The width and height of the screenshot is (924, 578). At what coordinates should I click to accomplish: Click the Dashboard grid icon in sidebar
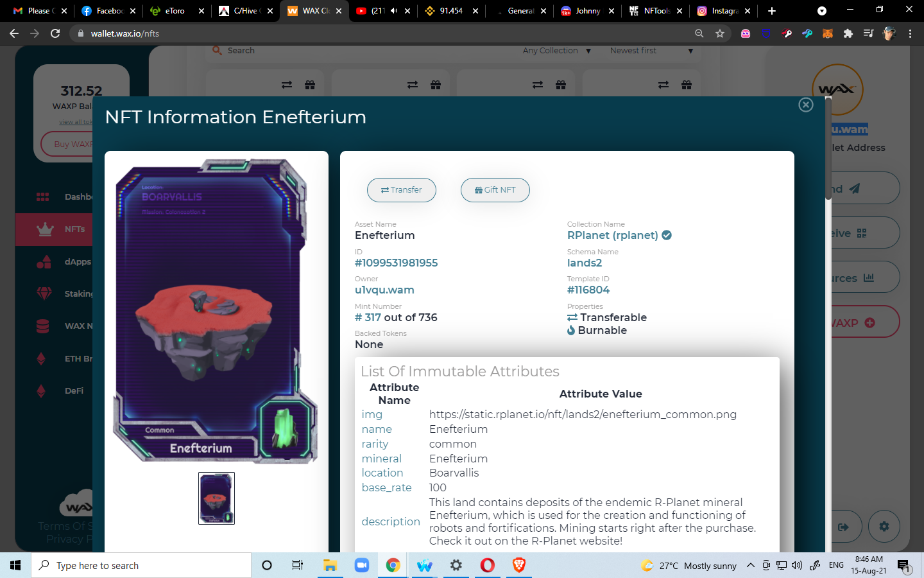click(x=43, y=197)
